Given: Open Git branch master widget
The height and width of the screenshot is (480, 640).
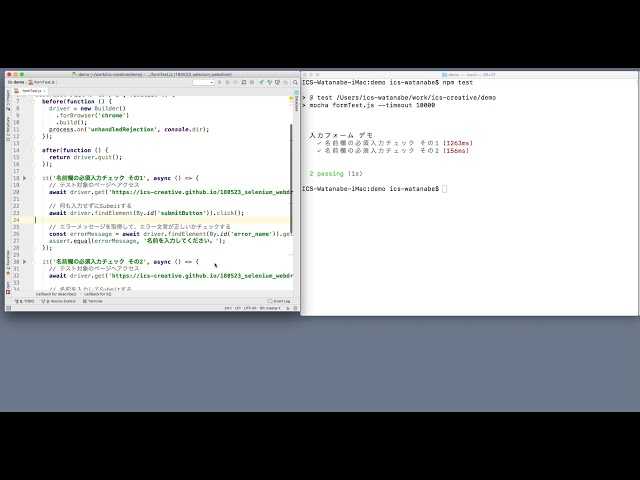Looking at the screenshot, I should (x=270, y=308).
